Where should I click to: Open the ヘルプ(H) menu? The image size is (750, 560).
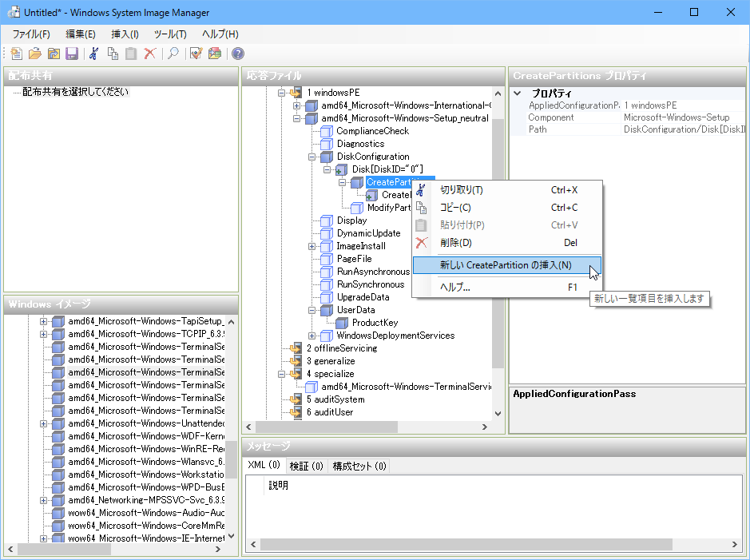coord(220,34)
